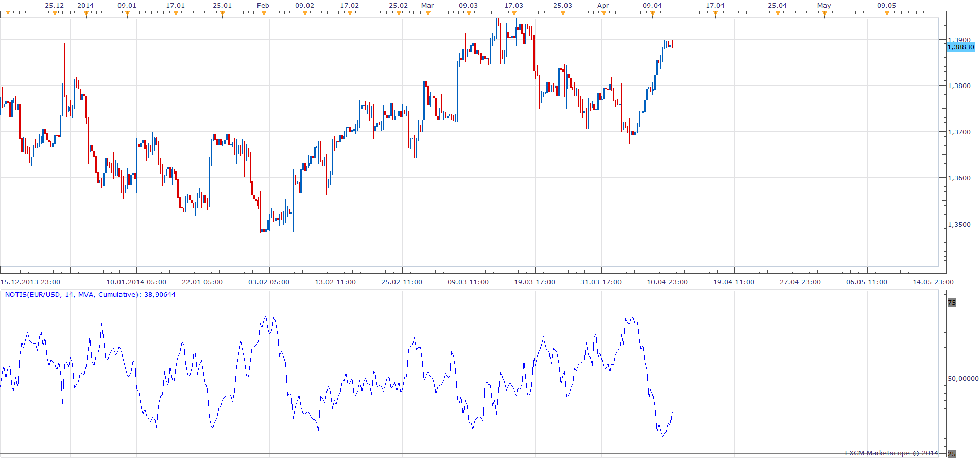The width and height of the screenshot is (980, 458).
Task: Select the orange marker under Feb
Action: 264,14
